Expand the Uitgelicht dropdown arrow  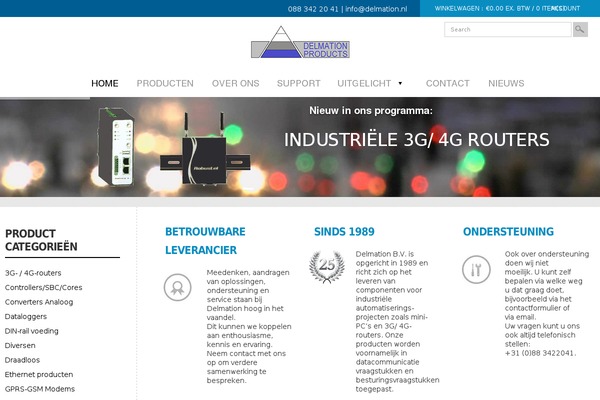pos(400,83)
